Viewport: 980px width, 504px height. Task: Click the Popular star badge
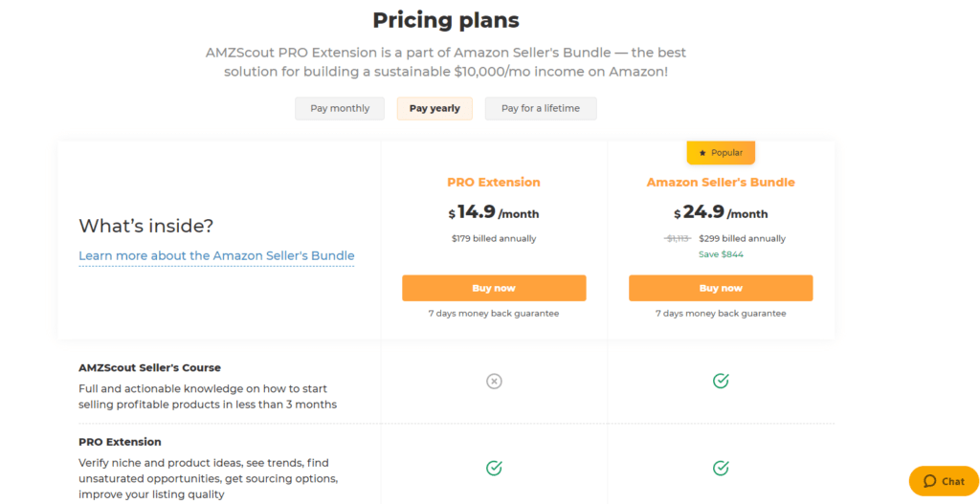[x=721, y=152]
